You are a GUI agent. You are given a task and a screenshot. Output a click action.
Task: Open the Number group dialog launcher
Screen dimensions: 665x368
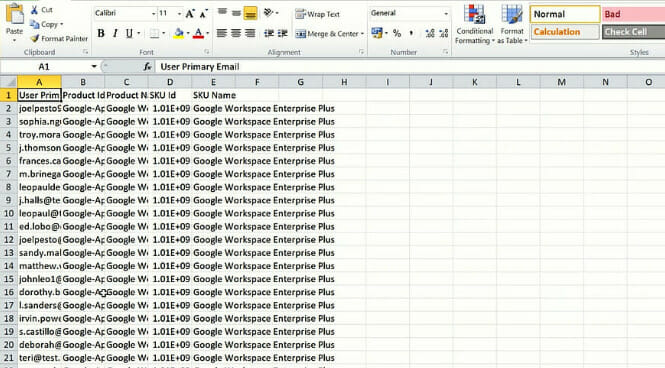445,52
